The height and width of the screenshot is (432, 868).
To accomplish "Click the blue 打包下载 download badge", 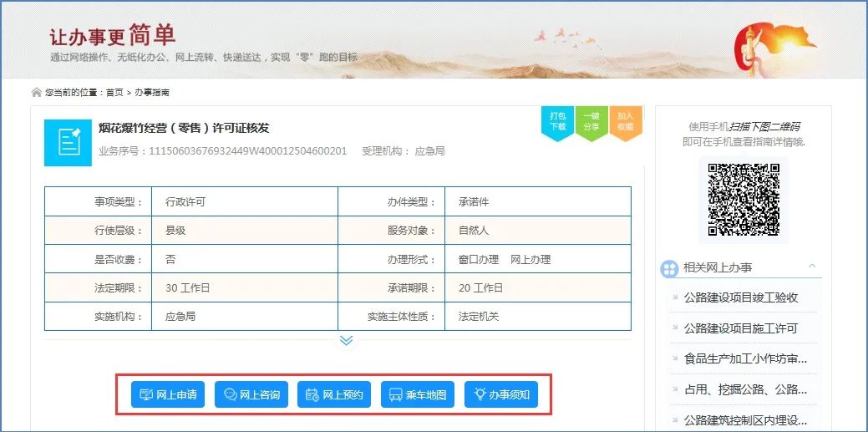I will 557,122.
